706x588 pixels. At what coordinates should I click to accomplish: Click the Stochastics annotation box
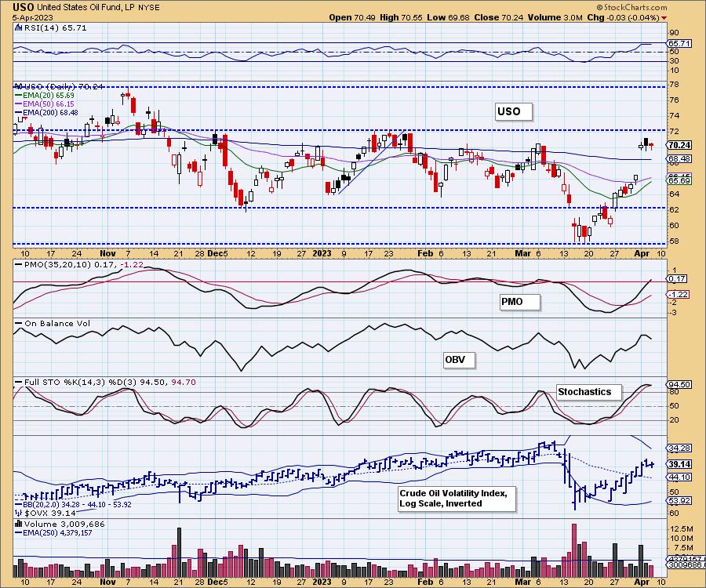pos(588,392)
